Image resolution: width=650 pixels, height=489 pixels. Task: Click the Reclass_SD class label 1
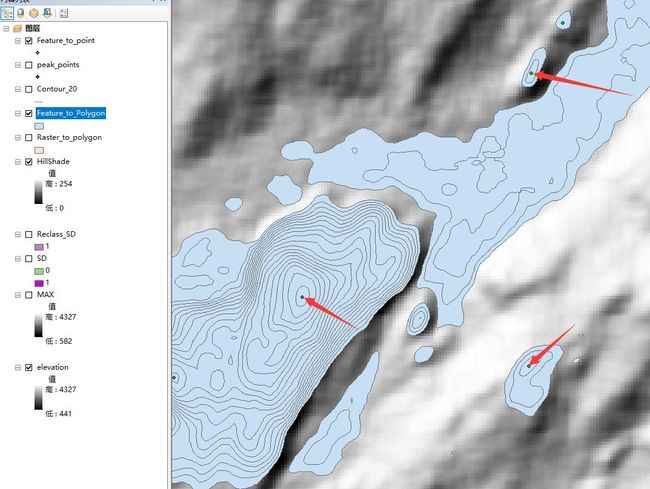click(x=47, y=246)
